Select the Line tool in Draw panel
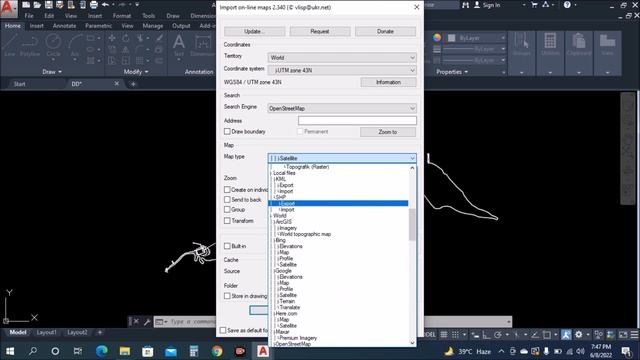The width and height of the screenshot is (640, 360). [9, 46]
